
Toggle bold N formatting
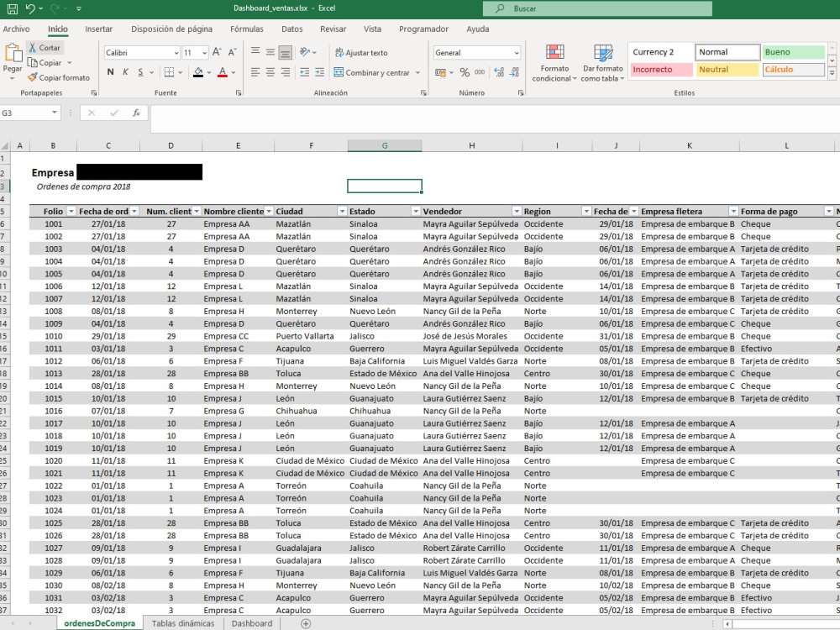click(110, 71)
